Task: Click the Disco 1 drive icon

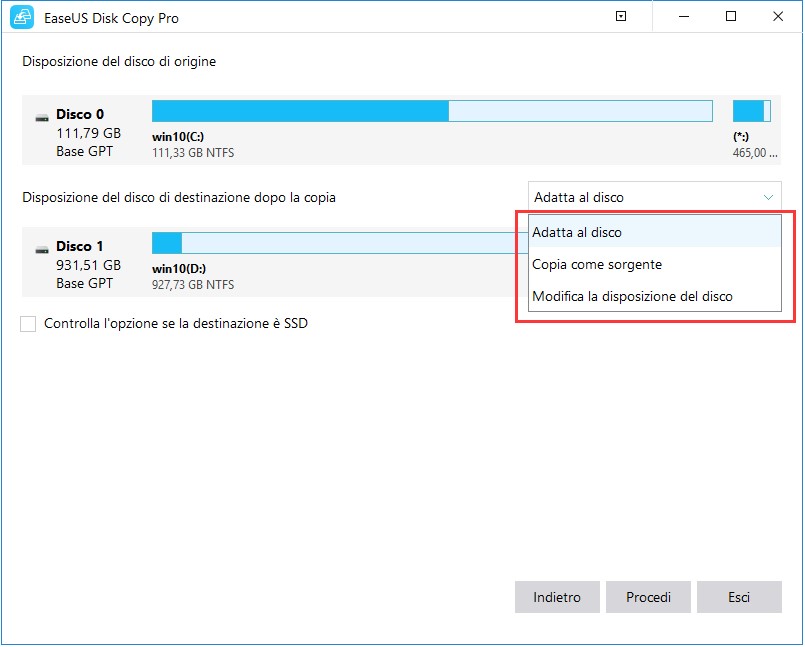Action: [x=42, y=250]
